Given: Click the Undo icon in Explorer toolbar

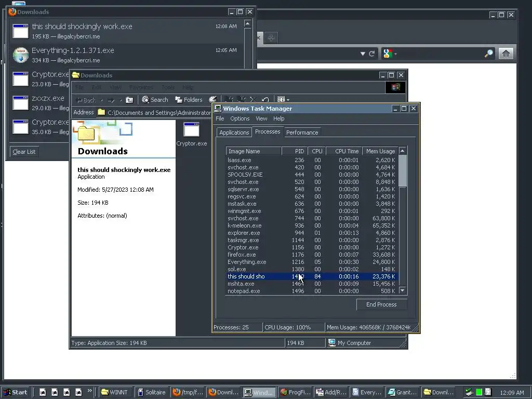Looking at the screenshot, I should 265,100.
